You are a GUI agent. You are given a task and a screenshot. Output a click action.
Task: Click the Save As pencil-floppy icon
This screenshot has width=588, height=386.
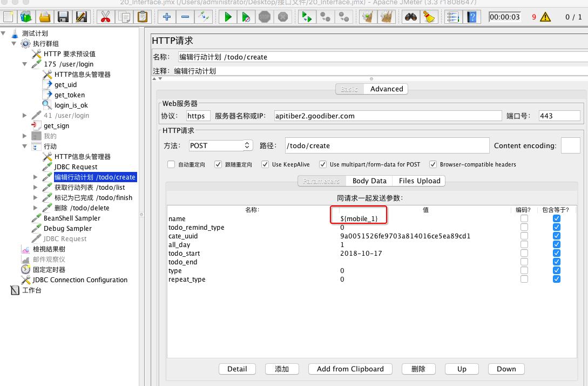[81, 17]
